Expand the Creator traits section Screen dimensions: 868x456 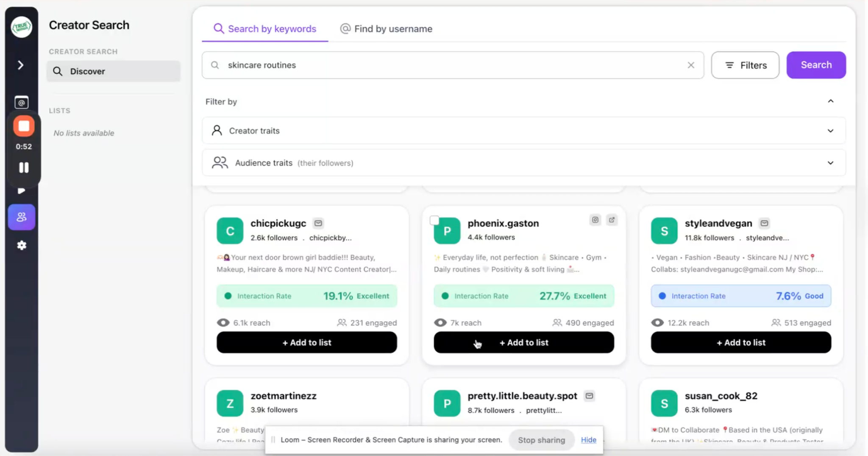830,131
